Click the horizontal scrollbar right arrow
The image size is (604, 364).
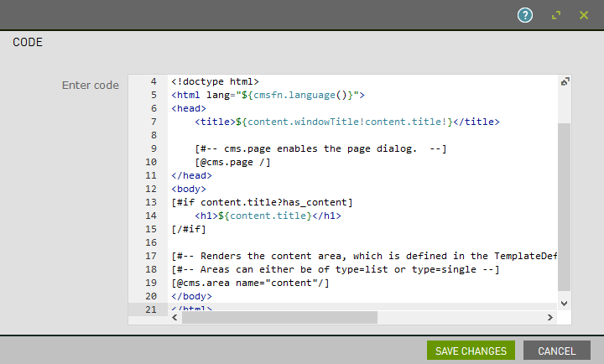550,318
